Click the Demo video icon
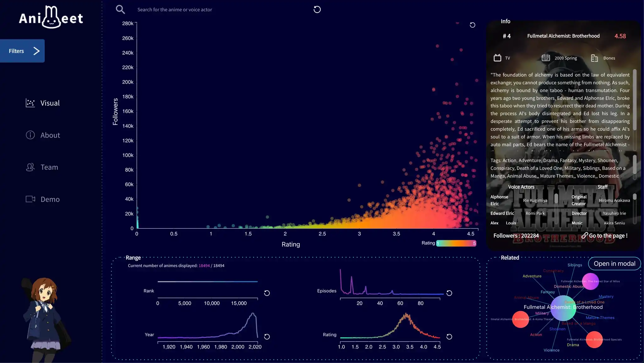 click(x=30, y=199)
